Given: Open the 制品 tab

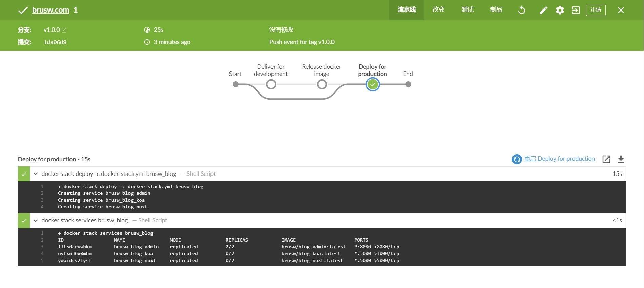Looking at the screenshot, I should (x=496, y=10).
